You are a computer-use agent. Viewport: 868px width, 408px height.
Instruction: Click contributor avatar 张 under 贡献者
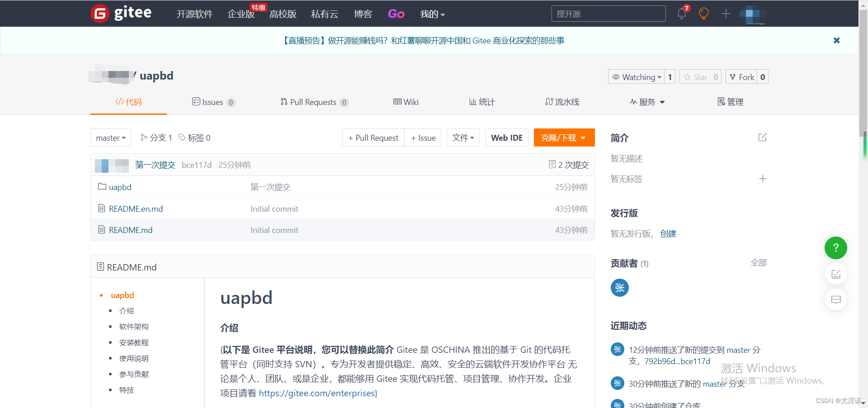pyautogui.click(x=619, y=288)
